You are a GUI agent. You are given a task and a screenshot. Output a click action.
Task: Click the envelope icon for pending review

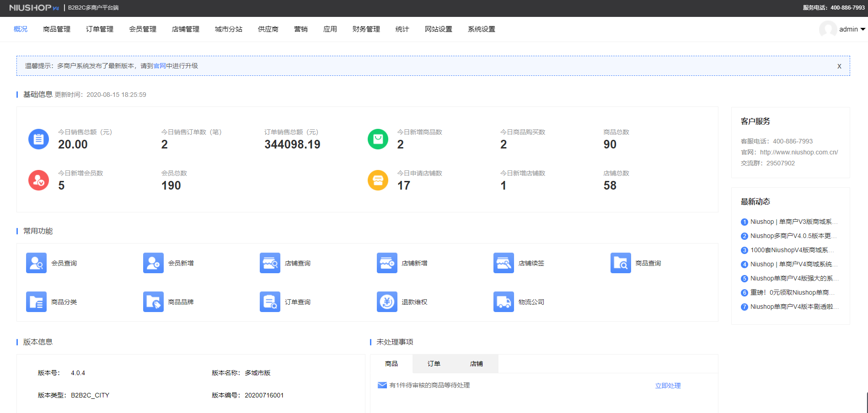coord(382,385)
